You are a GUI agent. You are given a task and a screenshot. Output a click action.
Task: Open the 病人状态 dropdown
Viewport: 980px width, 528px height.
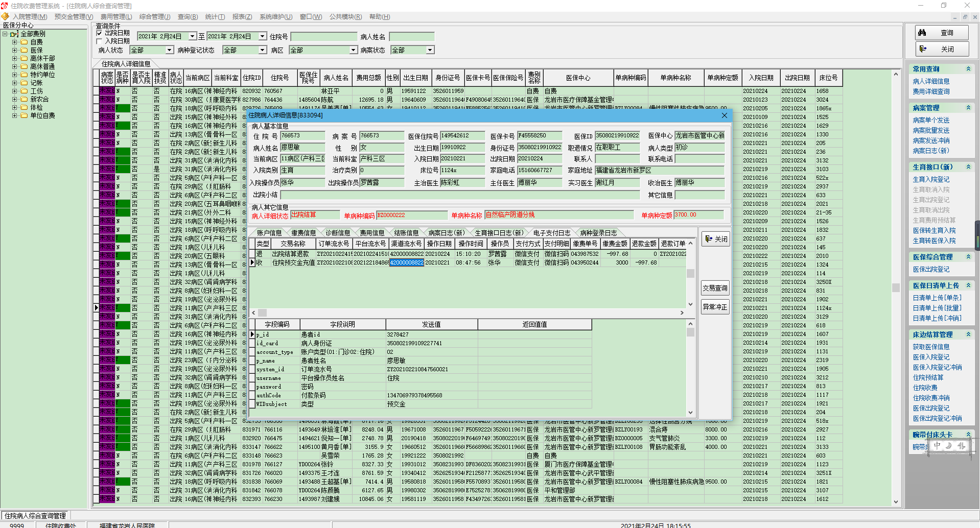click(169, 50)
